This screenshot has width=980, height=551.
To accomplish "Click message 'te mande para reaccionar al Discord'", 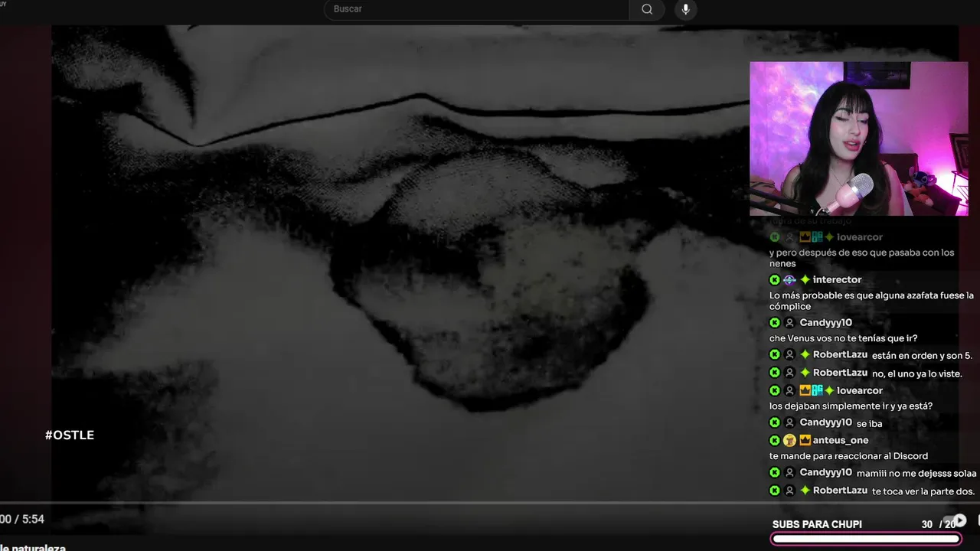I will [848, 456].
